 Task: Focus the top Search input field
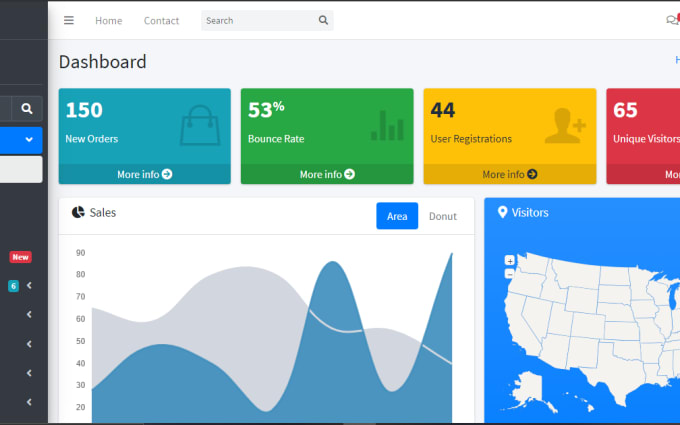click(259, 20)
